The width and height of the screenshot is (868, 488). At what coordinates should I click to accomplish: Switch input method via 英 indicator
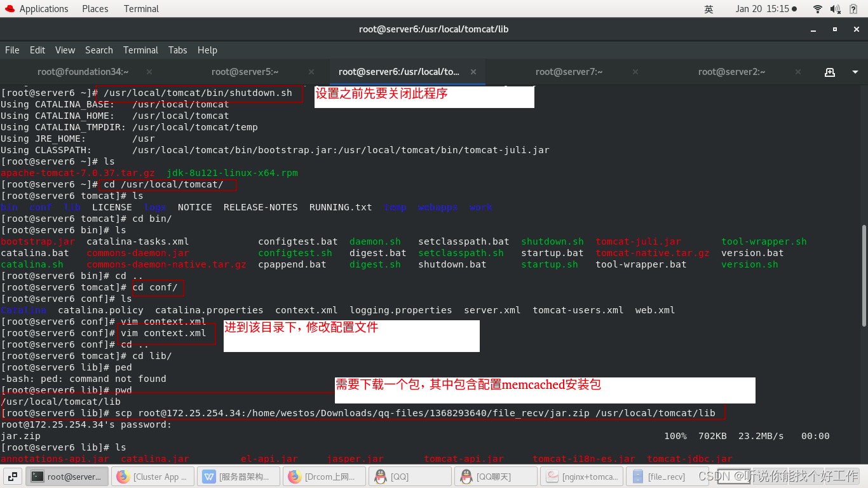pos(708,9)
